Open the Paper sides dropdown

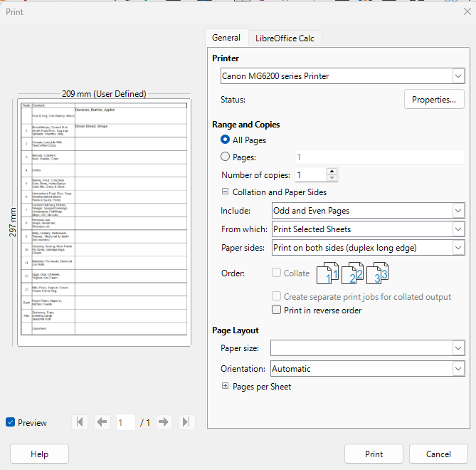coord(458,247)
